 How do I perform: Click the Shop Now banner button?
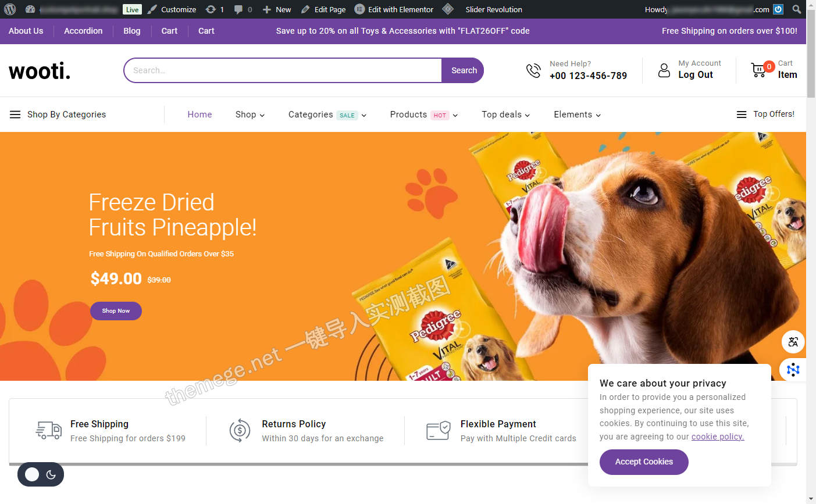116,311
